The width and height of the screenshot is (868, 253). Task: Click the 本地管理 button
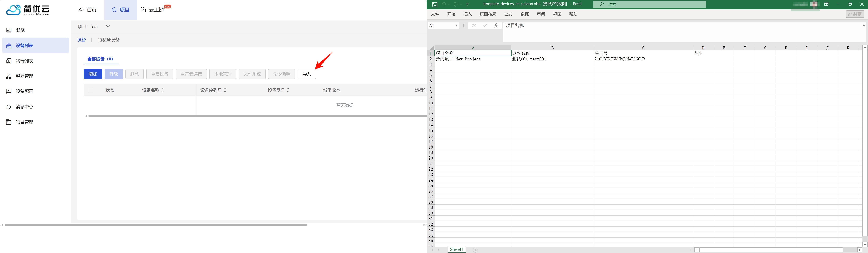(x=223, y=74)
